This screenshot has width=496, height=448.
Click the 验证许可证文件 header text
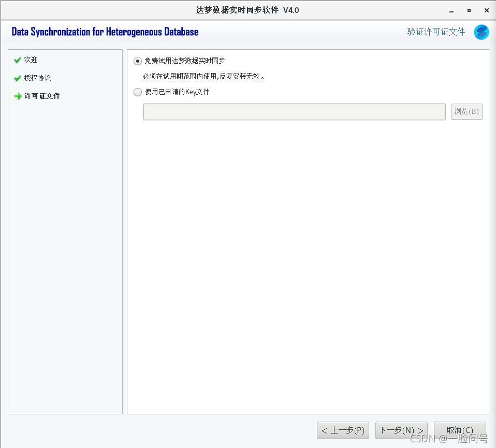436,32
